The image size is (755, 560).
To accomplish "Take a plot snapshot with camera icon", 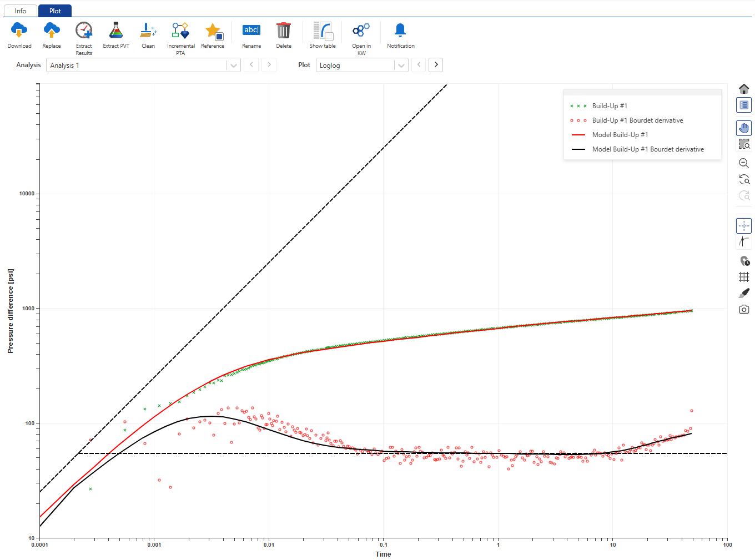I will click(744, 309).
